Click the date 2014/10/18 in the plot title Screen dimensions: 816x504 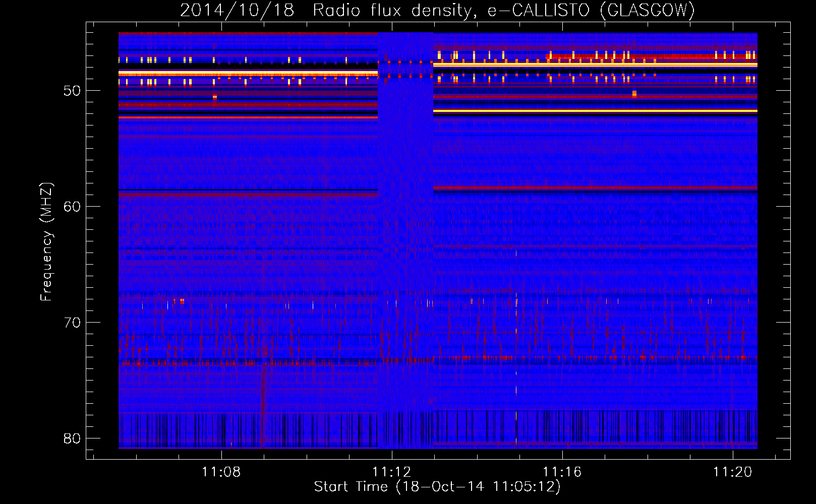pos(237,10)
